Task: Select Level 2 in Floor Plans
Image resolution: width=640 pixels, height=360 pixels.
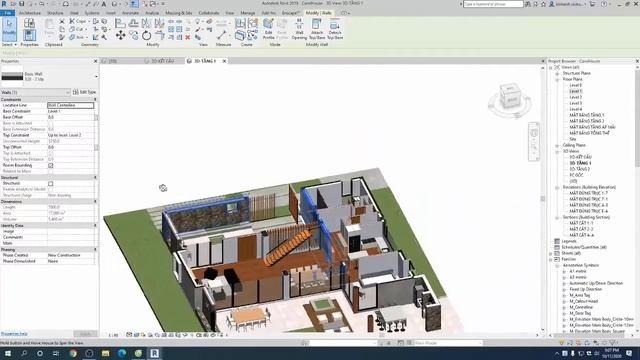Action: coord(576,98)
